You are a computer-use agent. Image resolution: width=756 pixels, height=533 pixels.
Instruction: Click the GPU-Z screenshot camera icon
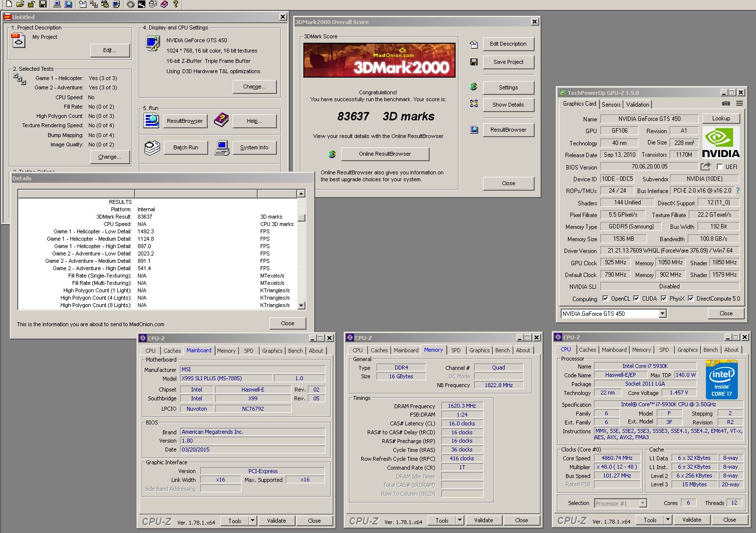(x=726, y=103)
